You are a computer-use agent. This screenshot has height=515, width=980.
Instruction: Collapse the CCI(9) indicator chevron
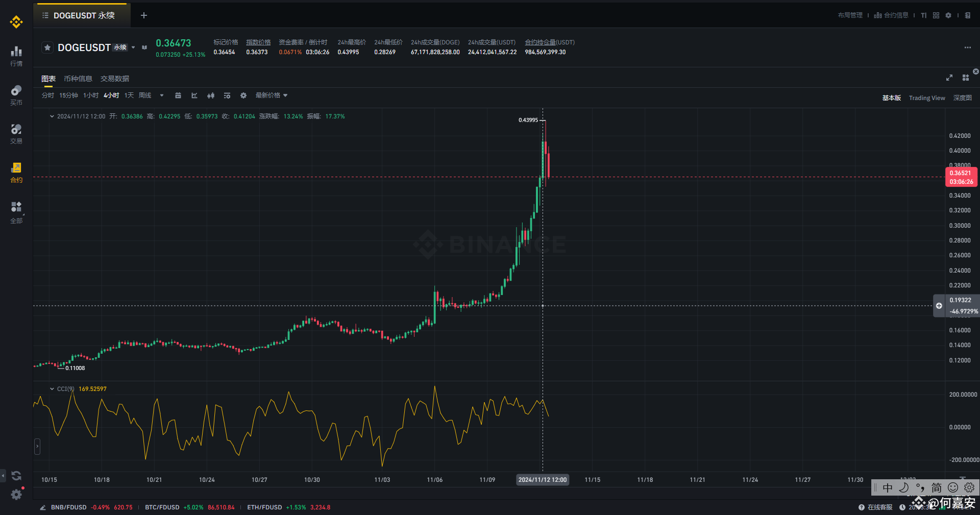(x=52, y=389)
